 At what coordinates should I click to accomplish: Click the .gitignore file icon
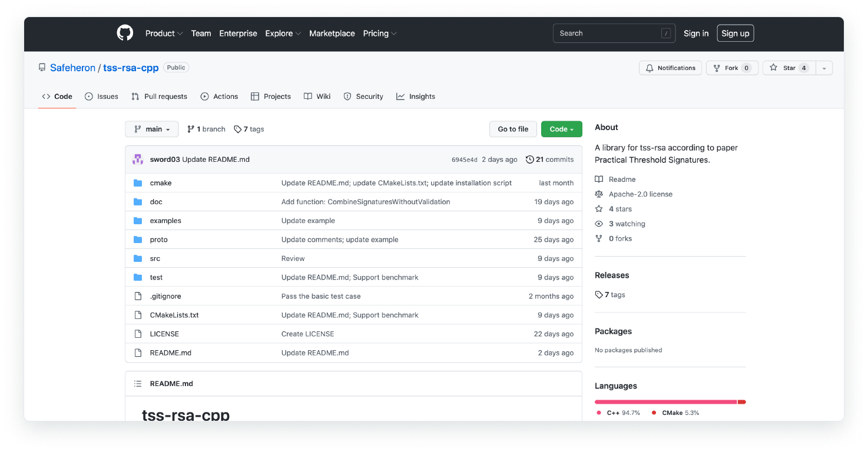click(138, 296)
